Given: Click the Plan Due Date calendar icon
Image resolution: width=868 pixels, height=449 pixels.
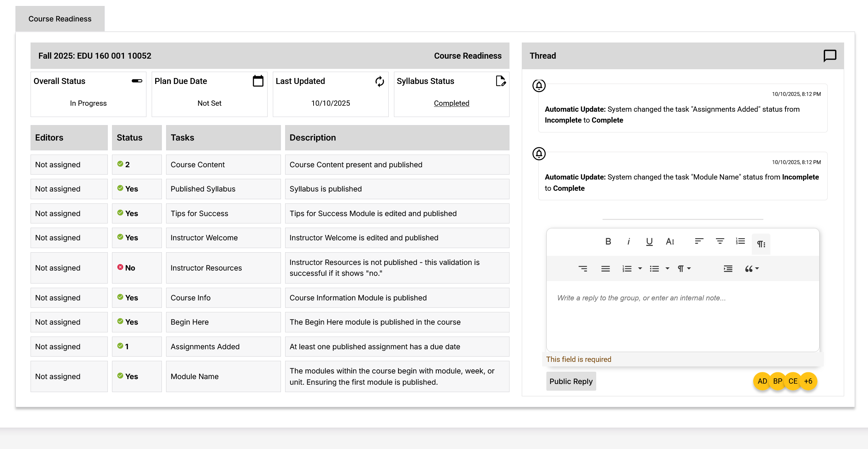Looking at the screenshot, I should tap(258, 81).
